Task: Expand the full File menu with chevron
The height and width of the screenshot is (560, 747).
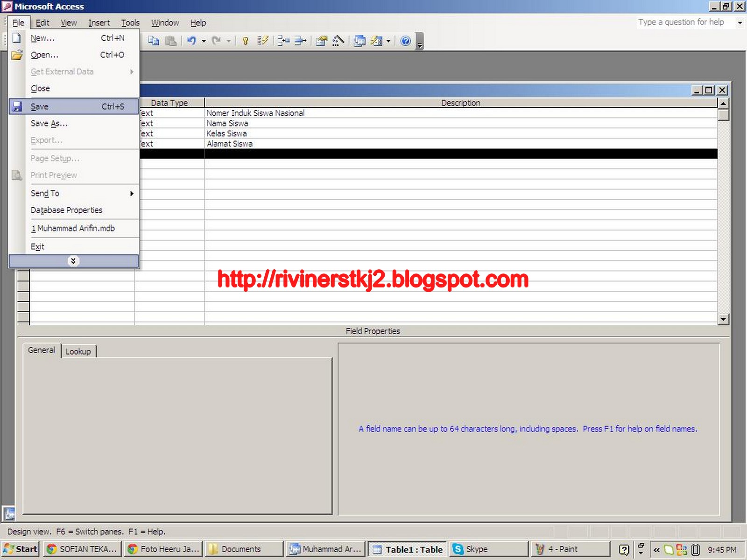Action: (73, 260)
